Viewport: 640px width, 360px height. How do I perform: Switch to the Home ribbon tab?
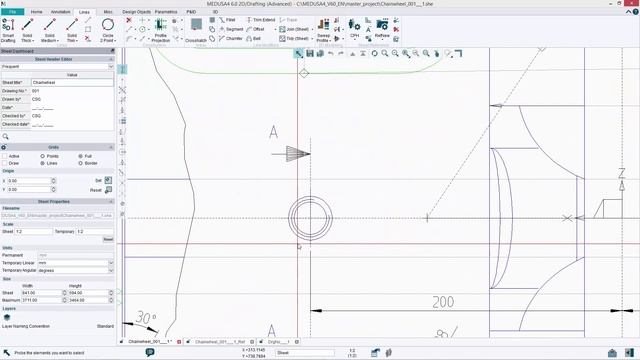click(x=36, y=12)
